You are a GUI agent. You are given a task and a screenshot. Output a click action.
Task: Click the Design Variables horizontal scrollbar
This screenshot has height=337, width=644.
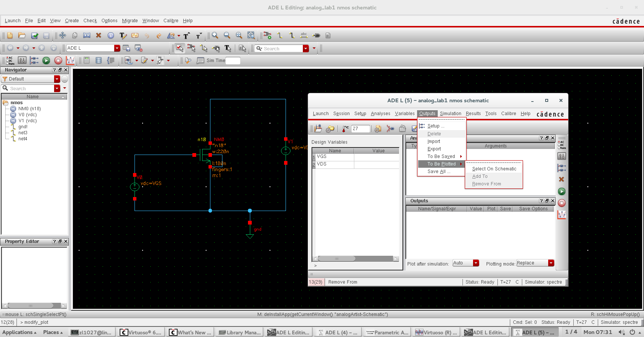(355, 259)
